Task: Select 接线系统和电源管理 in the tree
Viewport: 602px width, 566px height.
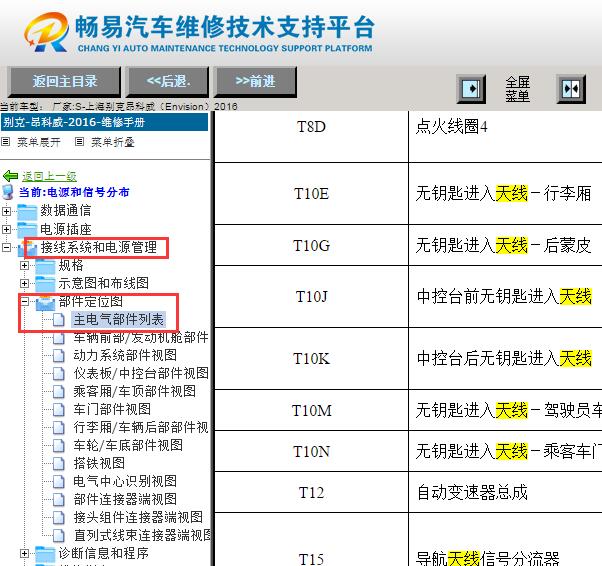Action: coord(99,247)
